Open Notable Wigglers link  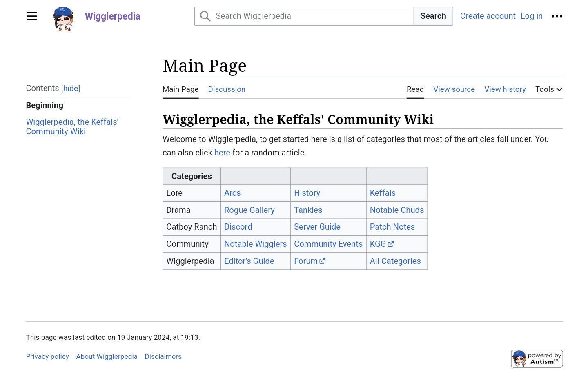[256, 244]
